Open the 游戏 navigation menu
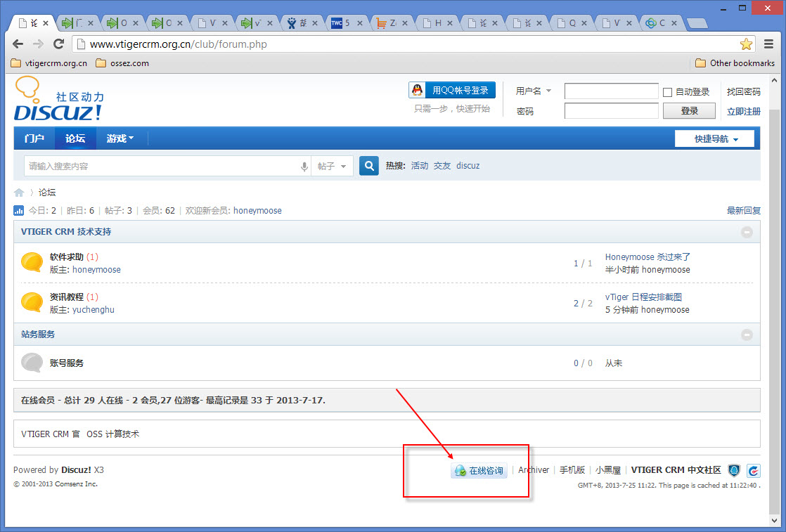The width and height of the screenshot is (786, 532). (x=120, y=138)
